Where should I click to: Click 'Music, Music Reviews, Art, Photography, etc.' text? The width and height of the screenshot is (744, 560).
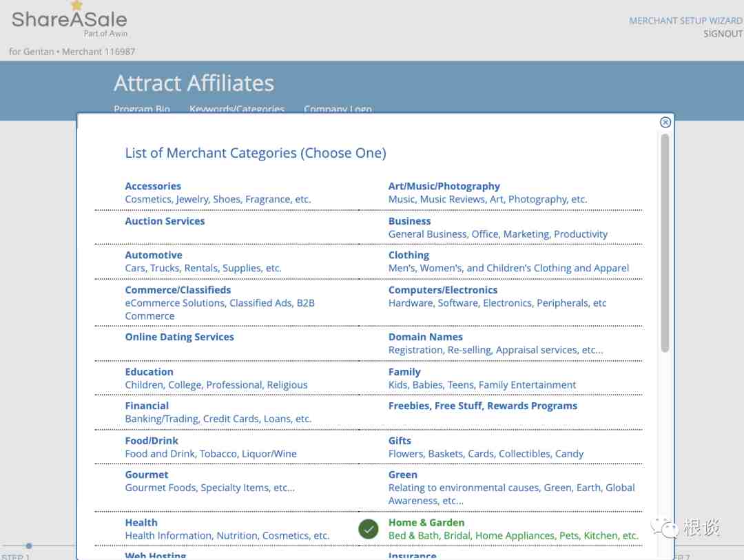click(488, 199)
